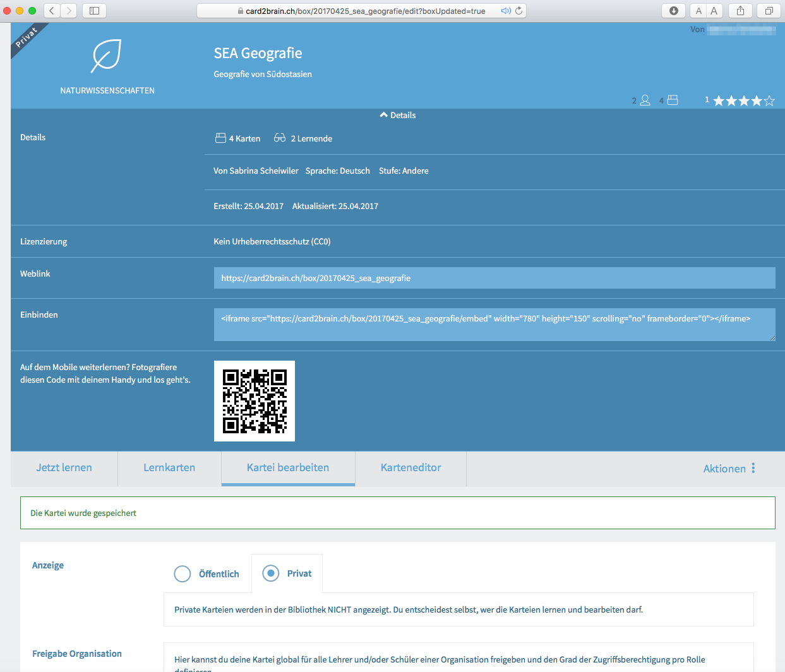The height and width of the screenshot is (672, 785).
Task: Click the Einbinden iframe code textarea
Action: (x=494, y=324)
